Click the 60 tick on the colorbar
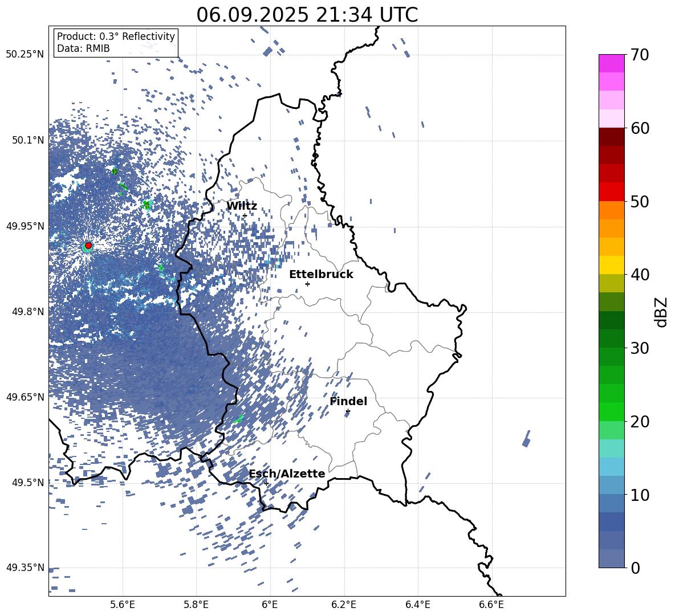 640,128
